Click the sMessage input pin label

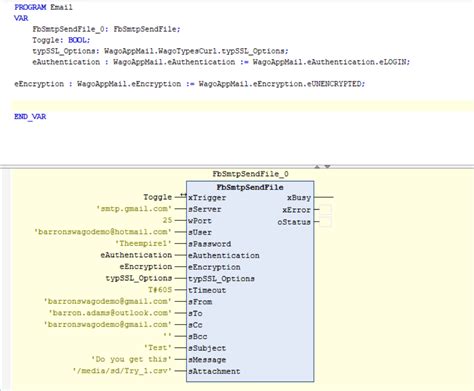(207, 360)
